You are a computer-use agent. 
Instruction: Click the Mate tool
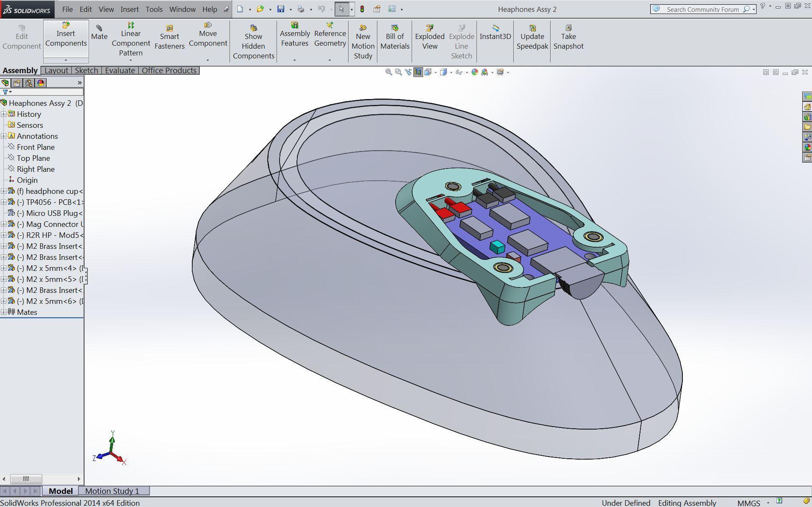99,33
